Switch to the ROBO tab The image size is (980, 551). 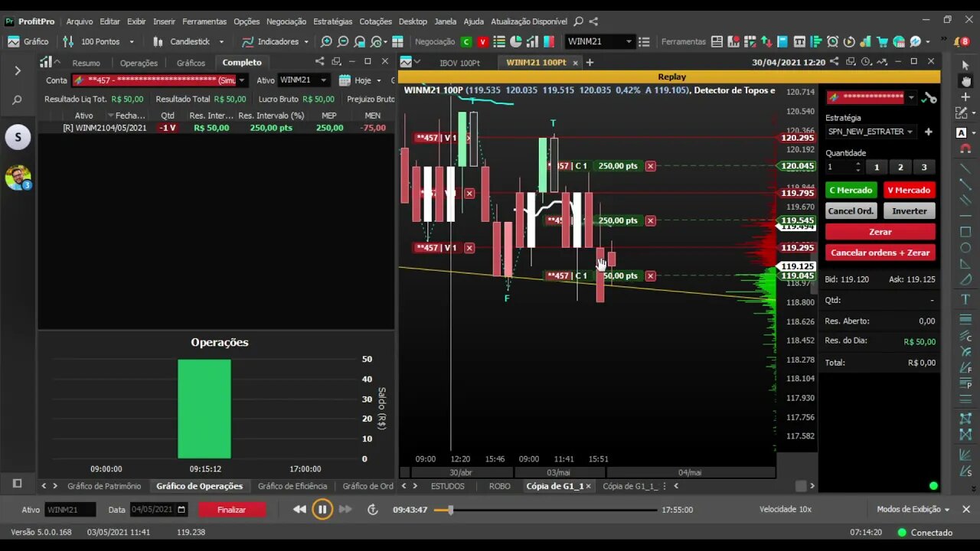point(500,486)
